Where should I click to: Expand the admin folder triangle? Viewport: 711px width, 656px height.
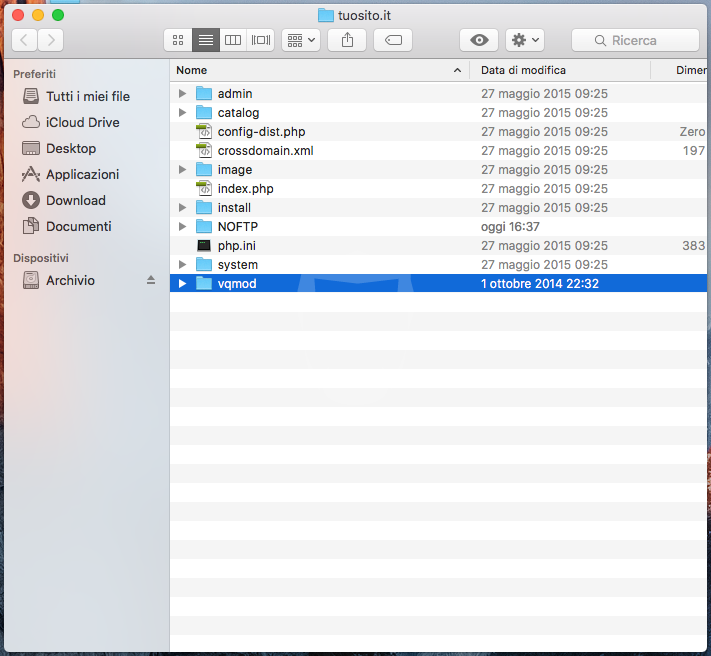click(x=182, y=94)
